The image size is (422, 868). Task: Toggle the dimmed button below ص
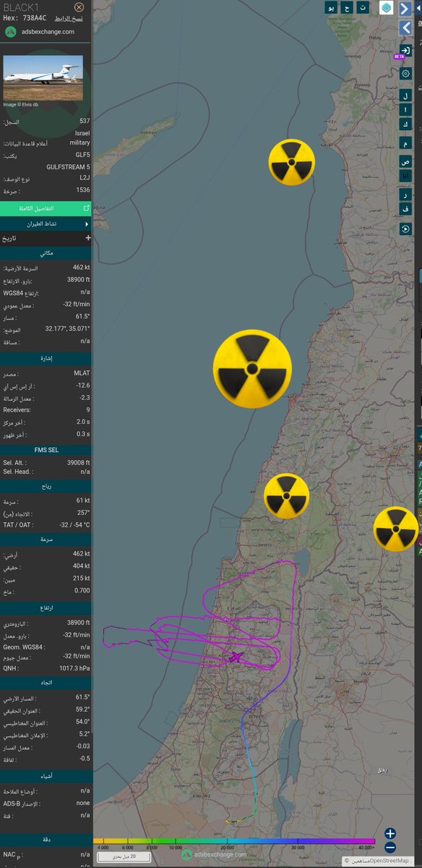tap(405, 176)
